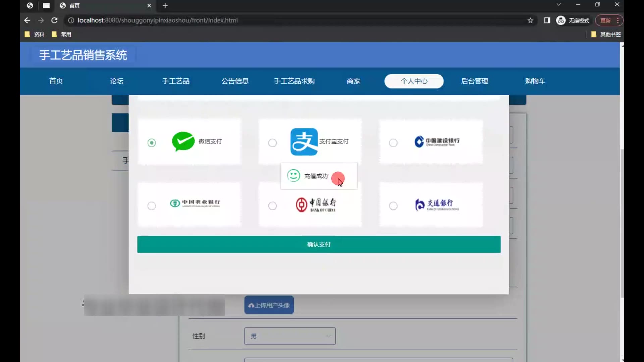The width and height of the screenshot is (644, 362).
Task: Go to the 购物车 navigation tab
Action: (535, 81)
